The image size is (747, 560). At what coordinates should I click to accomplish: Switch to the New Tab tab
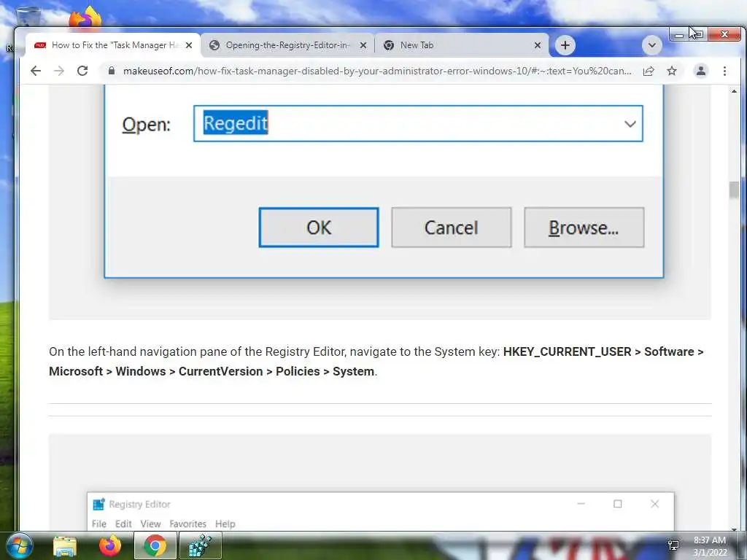point(461,45)
